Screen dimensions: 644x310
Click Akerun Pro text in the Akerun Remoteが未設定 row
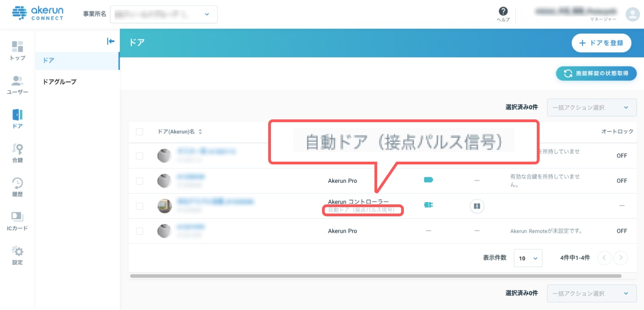tap(343, 231)
